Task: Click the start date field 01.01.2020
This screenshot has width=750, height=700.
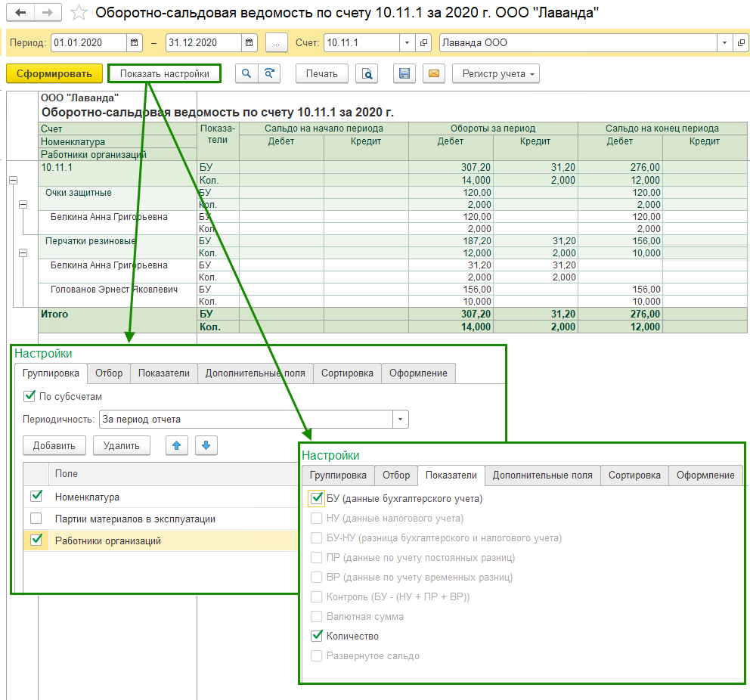Action: coord(89,42)
